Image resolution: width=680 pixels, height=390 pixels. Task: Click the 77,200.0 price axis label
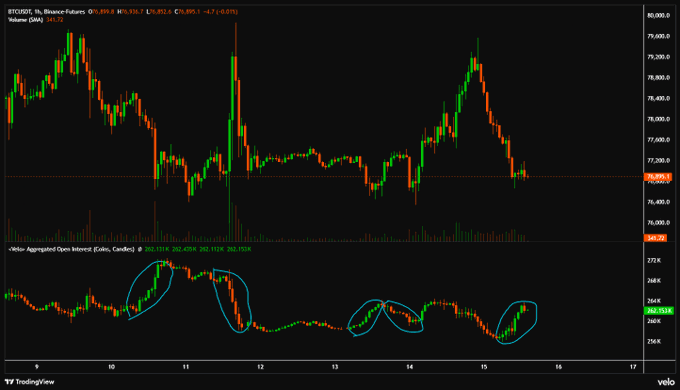(658, 161)
